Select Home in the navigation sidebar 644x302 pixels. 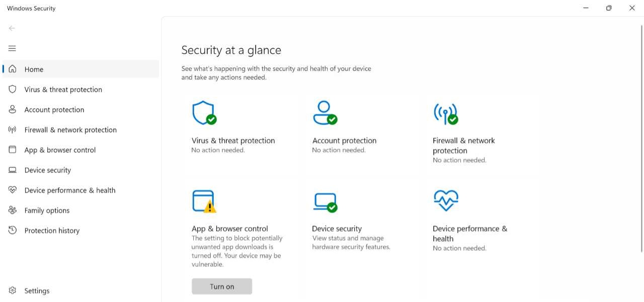34,69
